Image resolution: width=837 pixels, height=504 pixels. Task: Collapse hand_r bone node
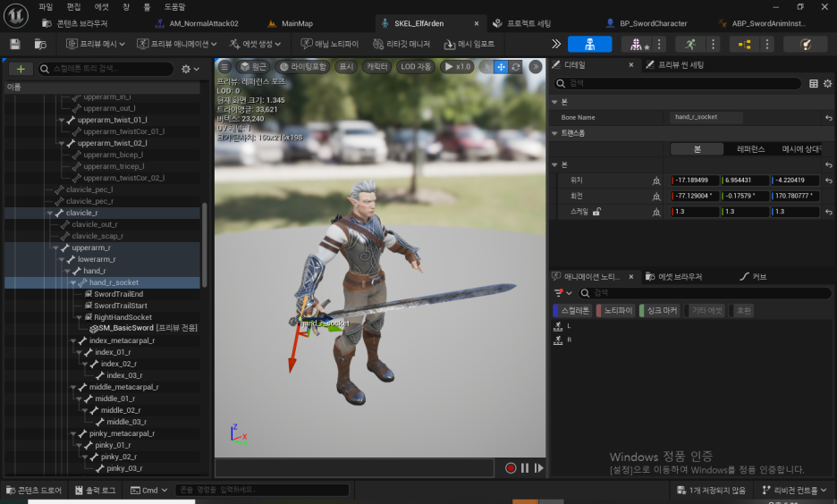[67, 272]
